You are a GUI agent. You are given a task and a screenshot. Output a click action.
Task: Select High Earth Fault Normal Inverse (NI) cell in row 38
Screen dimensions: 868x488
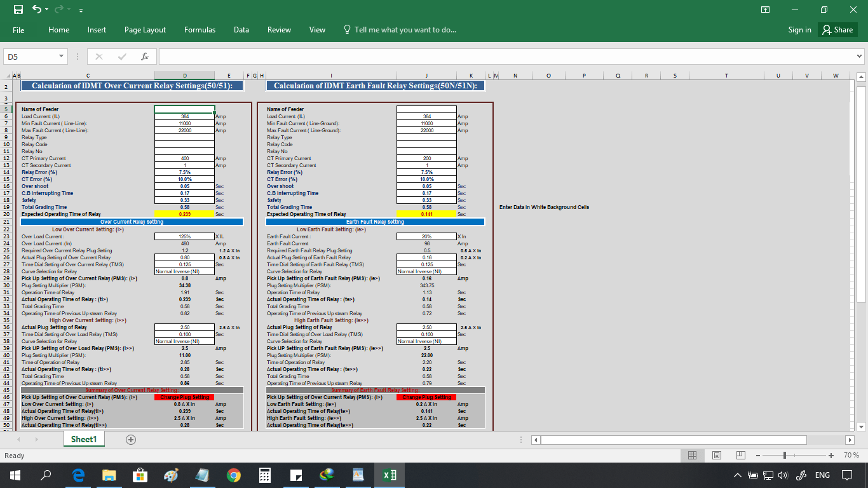(x=426, y=341)
